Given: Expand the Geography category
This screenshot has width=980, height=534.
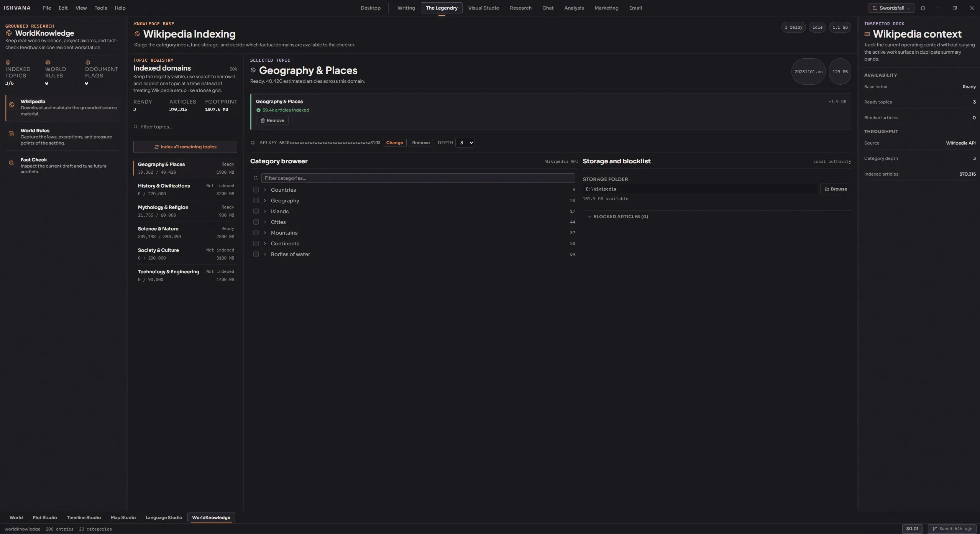Looking at the screenshot, I should click(x=265, y=200).
